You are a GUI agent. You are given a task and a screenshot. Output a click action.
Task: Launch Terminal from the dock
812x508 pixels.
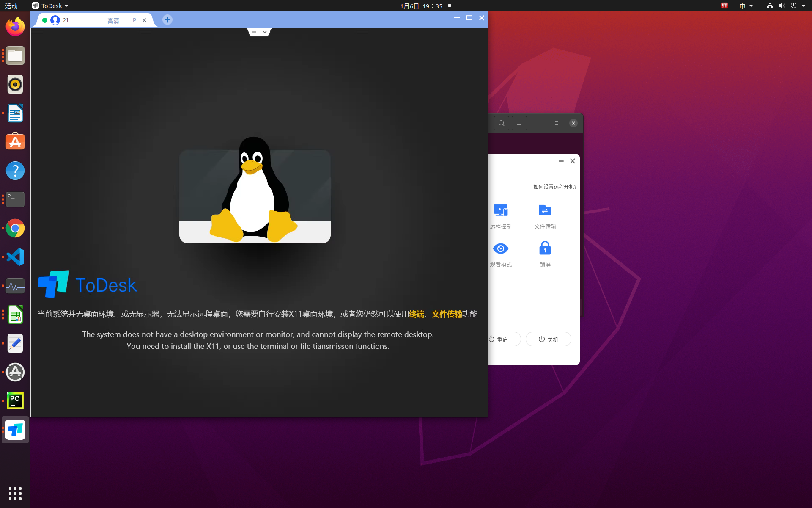tap(15, 199)
